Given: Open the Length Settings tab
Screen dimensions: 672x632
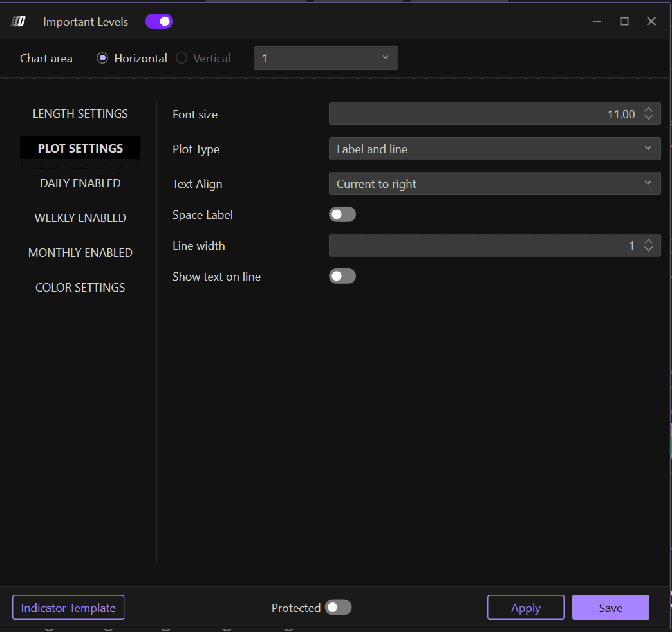Looking at the screenshot, I should pyautogui.click(x=80, y=114).
